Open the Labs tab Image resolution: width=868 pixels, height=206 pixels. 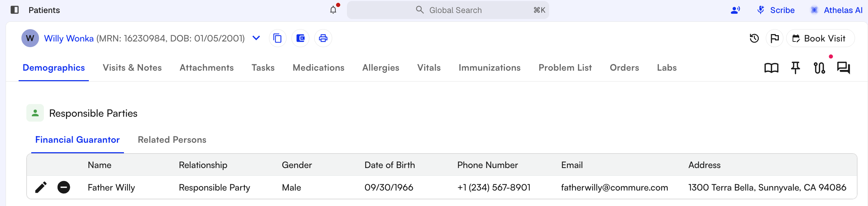coord(667,68)
